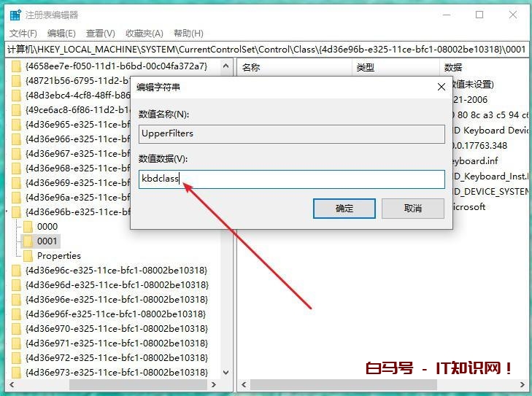Select key starting {4d36e967-e325-11ce
This screenshot has width=532, height=396.
(77, 154)
